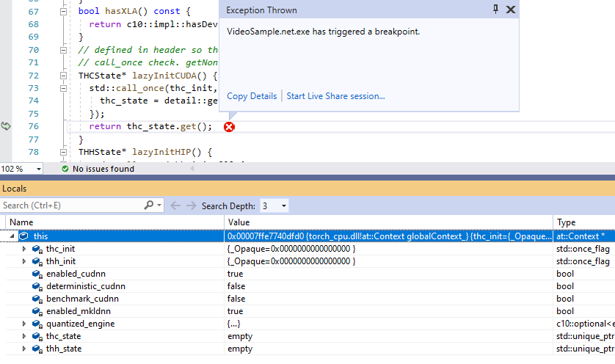Select the thc_init _Opaque value cell
Image resolution: width=615 pixels, height=364 pixels.
tap(388, 249)
